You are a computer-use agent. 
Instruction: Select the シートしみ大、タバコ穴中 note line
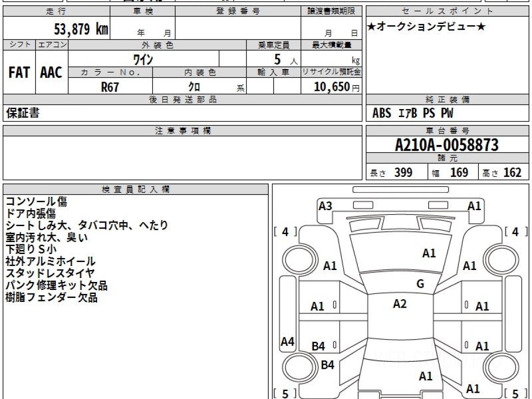coord(87,225)
